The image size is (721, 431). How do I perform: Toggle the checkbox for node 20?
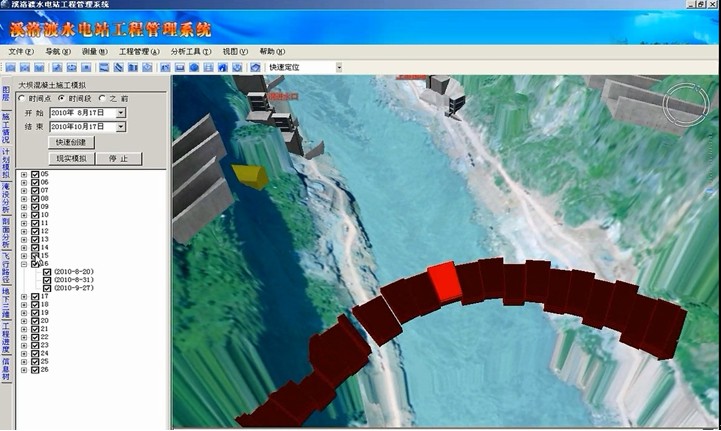point(35,321)
